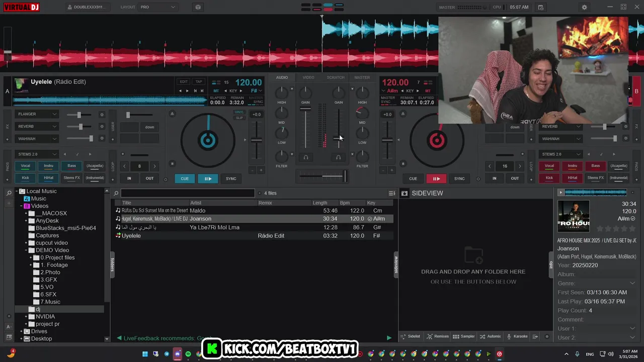
Task: Toggle the Bass stem pad on deck A
Action: click(x=71, y=166)
